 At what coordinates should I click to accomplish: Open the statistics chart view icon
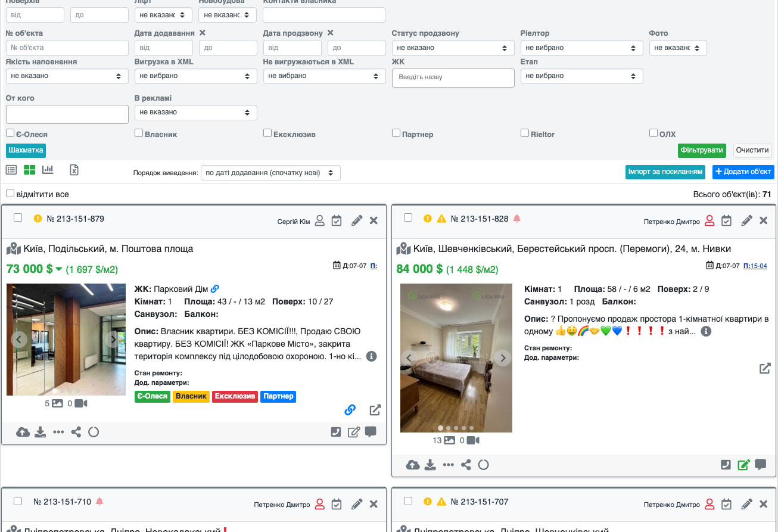pos(48,170)
